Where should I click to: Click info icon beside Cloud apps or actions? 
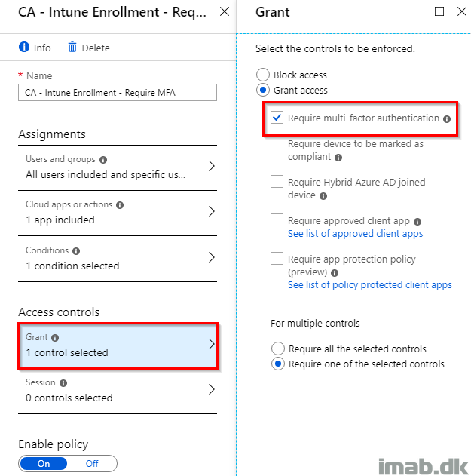tap(120, 205)
